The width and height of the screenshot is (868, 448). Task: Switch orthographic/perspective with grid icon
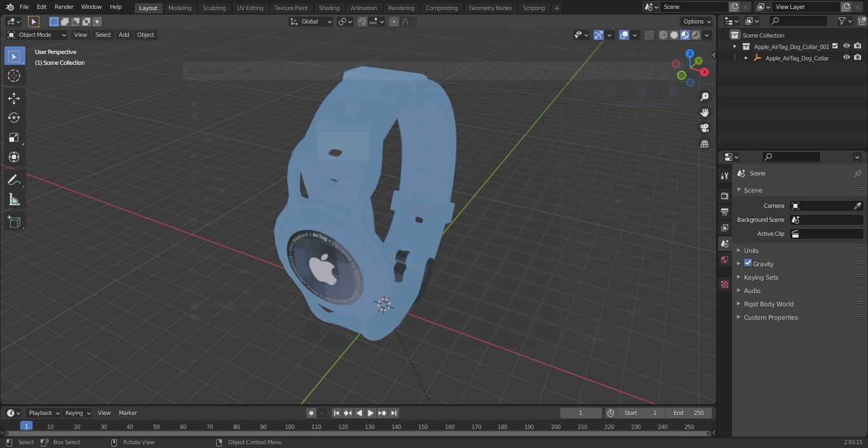click(x=704, y=144)
